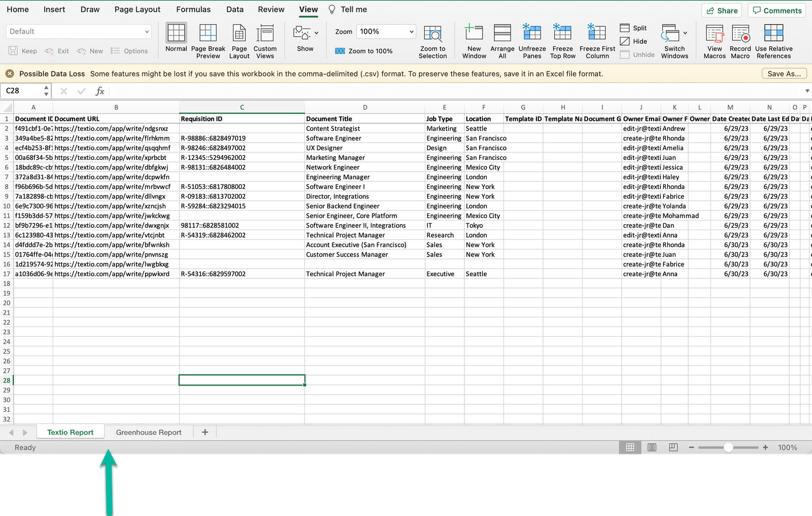Open the Data tab
812x516 pixels.
coord(235,9)
